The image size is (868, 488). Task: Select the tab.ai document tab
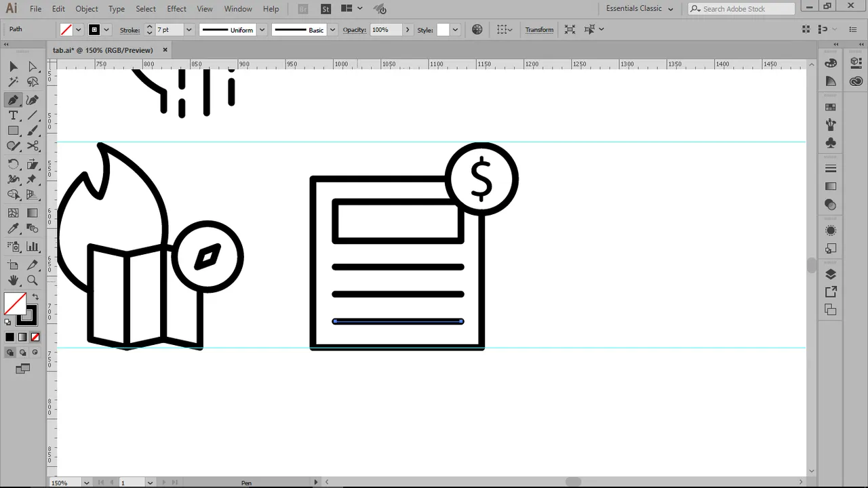[103, 50]
